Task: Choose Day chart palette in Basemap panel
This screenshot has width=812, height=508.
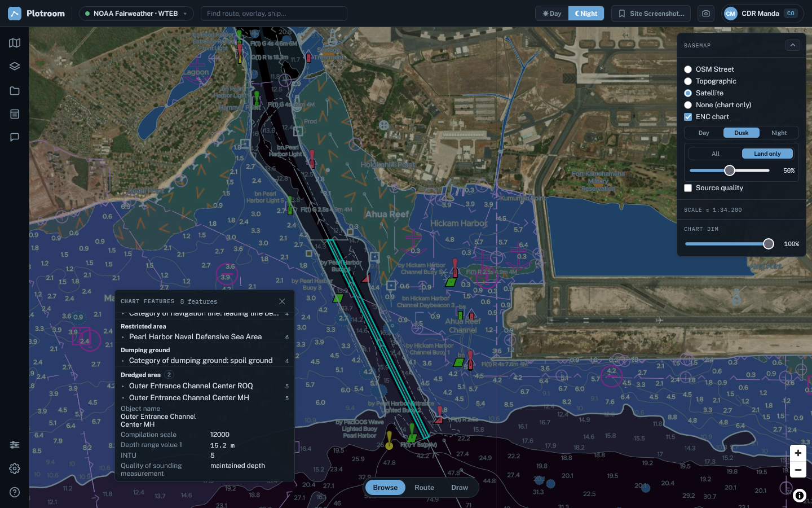Action: (x=704, y=133)
